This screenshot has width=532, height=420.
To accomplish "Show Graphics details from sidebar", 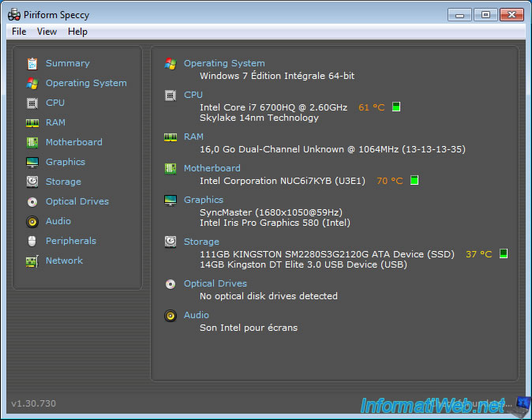I will [66, 162].
